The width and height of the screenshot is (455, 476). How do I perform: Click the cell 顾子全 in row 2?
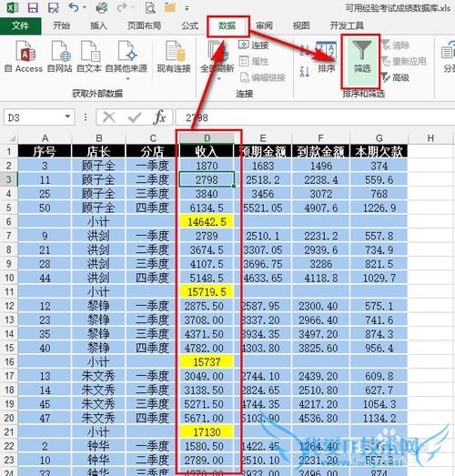point(98,166)
